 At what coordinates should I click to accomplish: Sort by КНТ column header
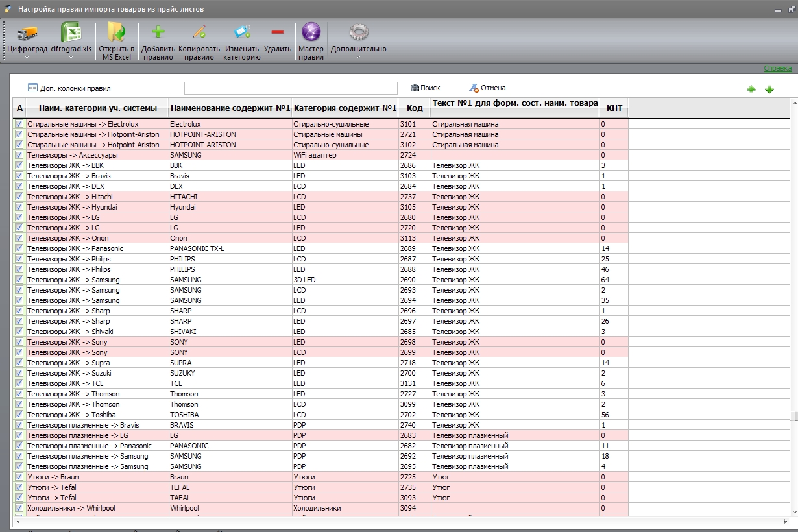[x=614, y=108]
